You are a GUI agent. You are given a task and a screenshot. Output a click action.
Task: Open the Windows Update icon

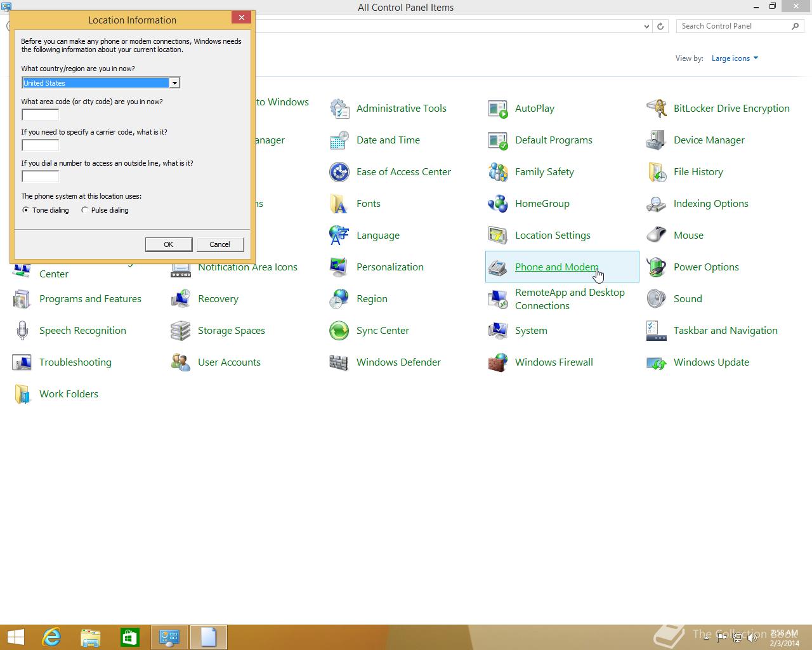[657, 362]
